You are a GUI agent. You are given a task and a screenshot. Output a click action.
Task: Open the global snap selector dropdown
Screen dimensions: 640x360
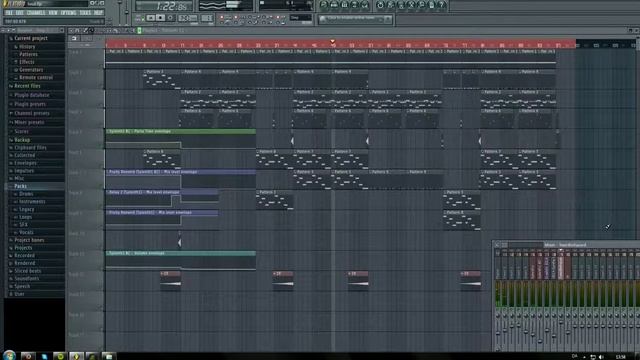[x=301, y=18]
